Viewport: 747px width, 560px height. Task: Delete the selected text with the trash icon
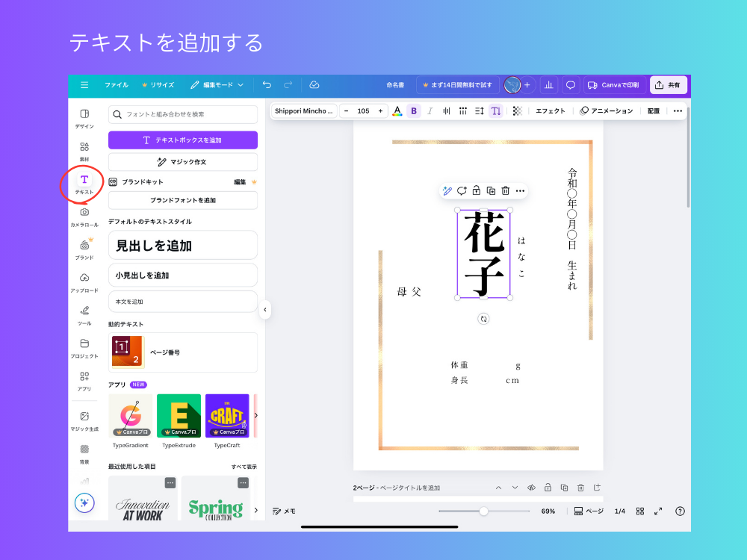tap(505, 190)
